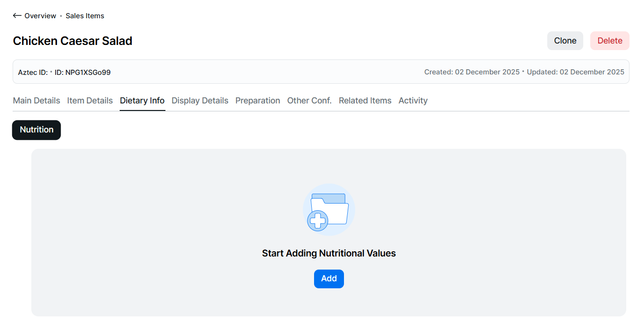This screenshot has width=644, height=322.
Task: Go to the Preparation tab
Action: [258, 101]
